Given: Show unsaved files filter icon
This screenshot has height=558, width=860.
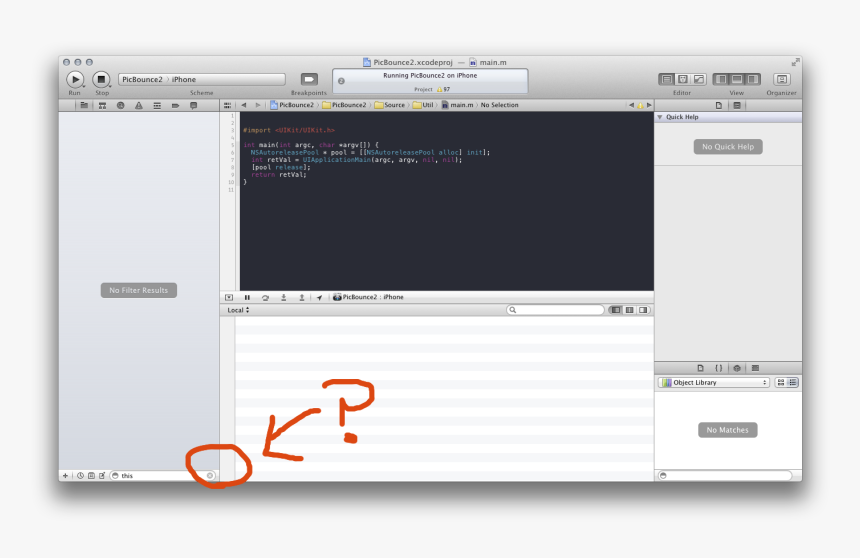Looking at the screenshot, I should (102, 476).
